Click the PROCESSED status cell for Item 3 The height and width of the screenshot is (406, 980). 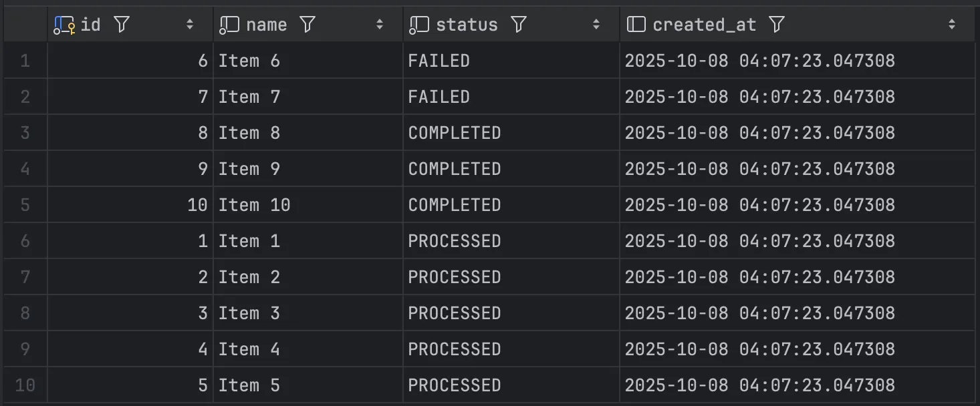455,313
